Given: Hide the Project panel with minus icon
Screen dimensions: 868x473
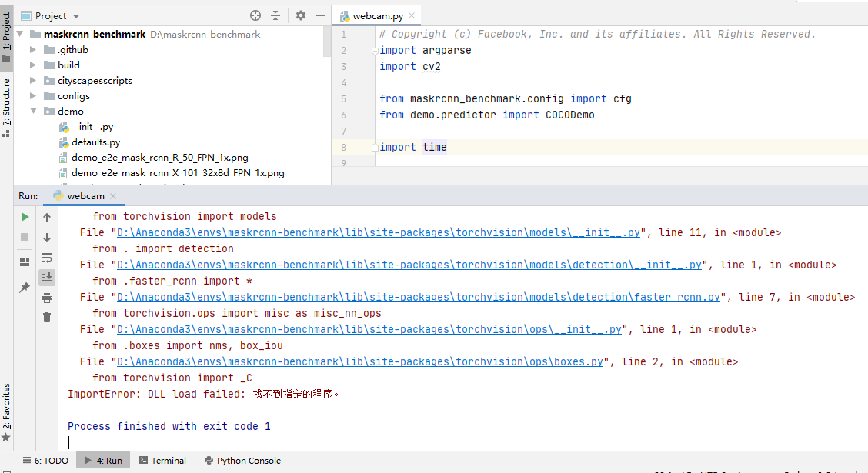Looking at the screenshot, I should point(321,15).
